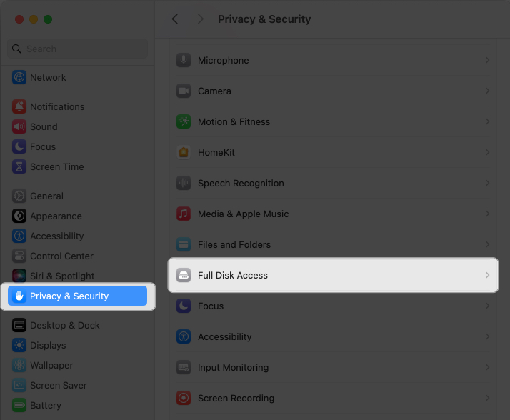The image size is (510, 420).
Task: Click the Screen Recording record icon
Action: click(184, 398)
